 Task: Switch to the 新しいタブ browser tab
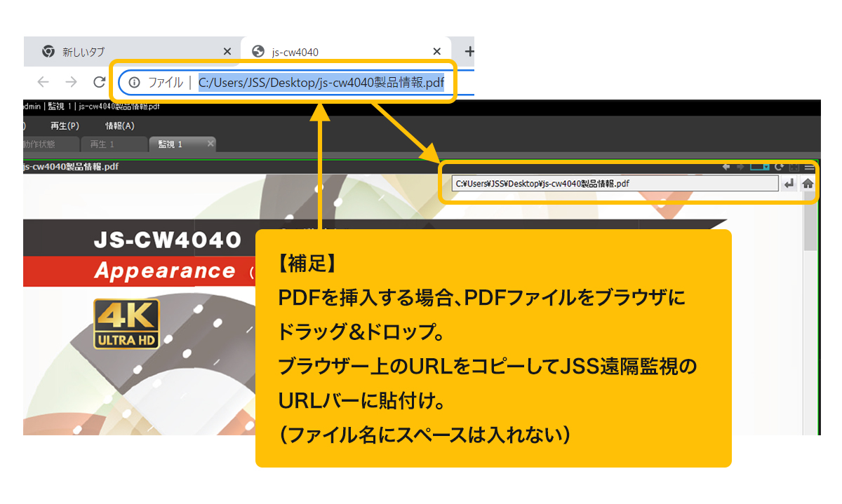click(x=133, y=51)
